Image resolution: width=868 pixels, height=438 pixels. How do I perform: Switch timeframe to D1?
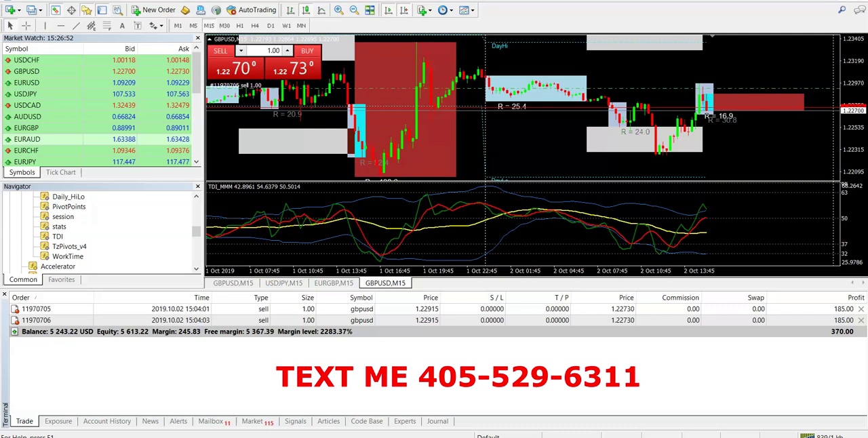(x=271, y=26)
